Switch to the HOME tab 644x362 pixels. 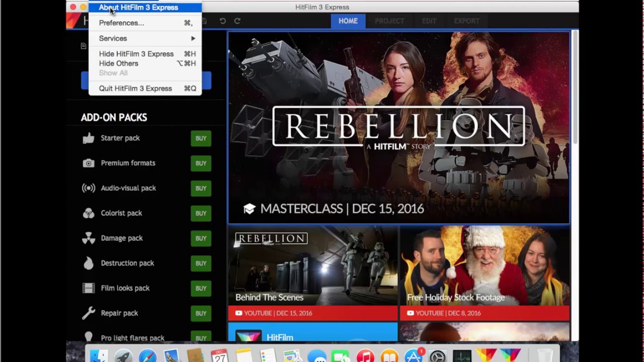click(348, 21)
